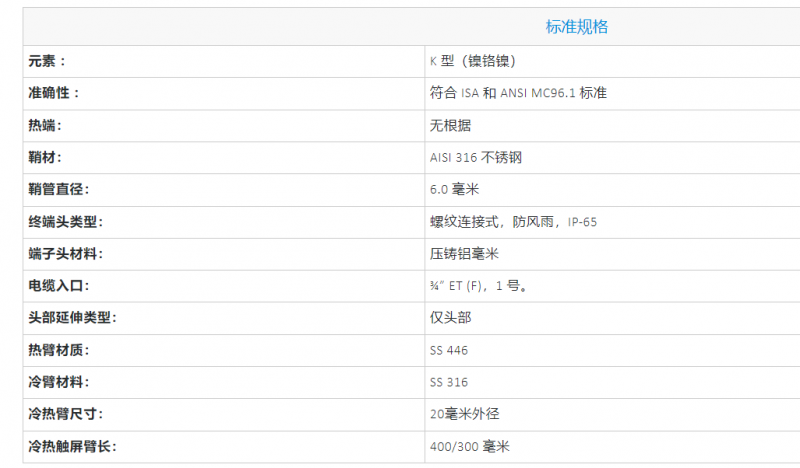Click the 螺纹连接式 IP-65 value
Image resolution: width=800 pixels, height=468 pixels.
[x=513, y=221]
